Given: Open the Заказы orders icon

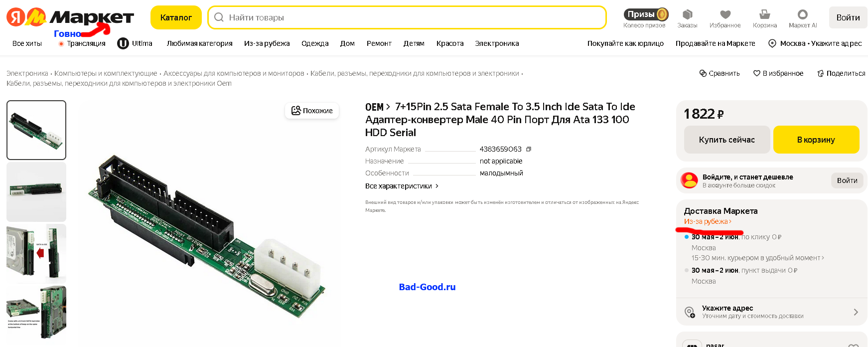Looking at the screenshot, I should click(x=687, y=14).
